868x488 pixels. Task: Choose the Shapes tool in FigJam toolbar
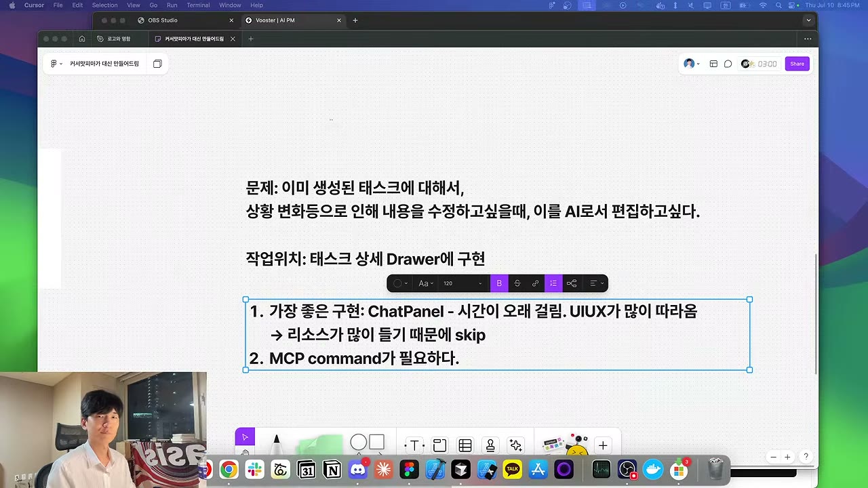[x=368, y=443]
